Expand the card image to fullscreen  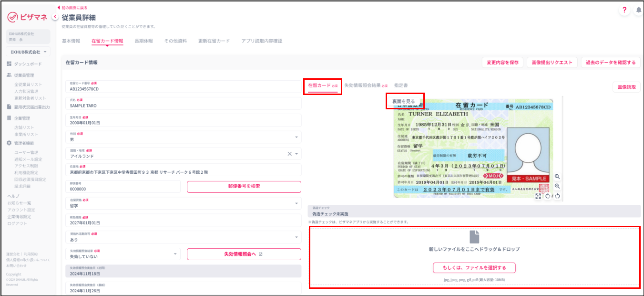[x=539, y=196]
